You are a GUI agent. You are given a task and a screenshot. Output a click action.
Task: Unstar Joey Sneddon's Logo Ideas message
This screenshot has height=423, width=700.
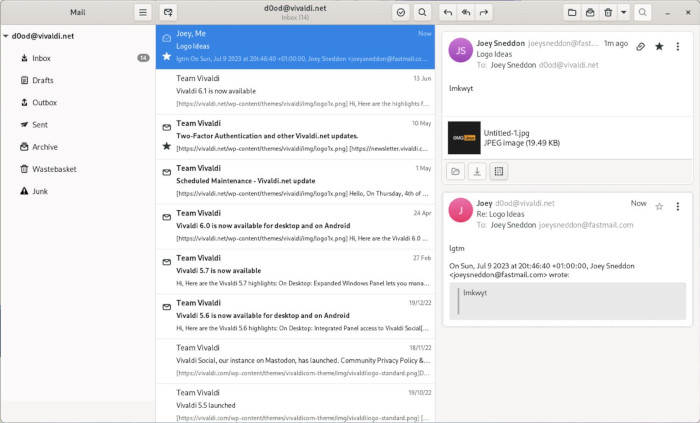659,46
